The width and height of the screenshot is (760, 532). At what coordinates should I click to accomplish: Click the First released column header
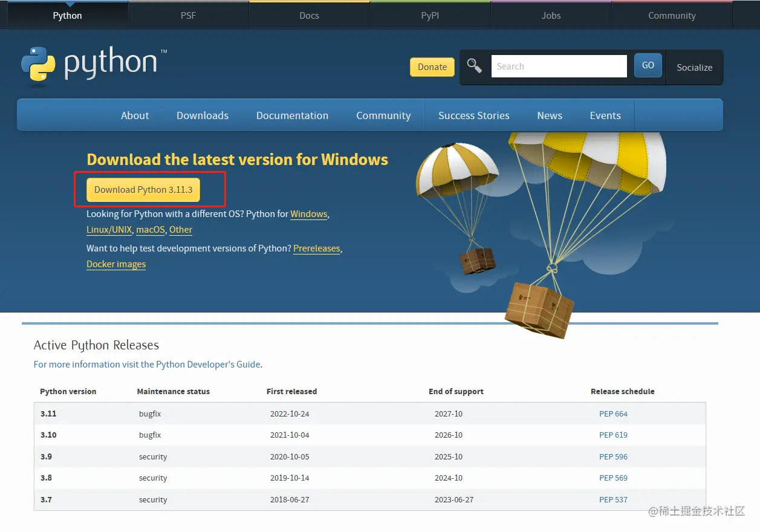(291, 392)
